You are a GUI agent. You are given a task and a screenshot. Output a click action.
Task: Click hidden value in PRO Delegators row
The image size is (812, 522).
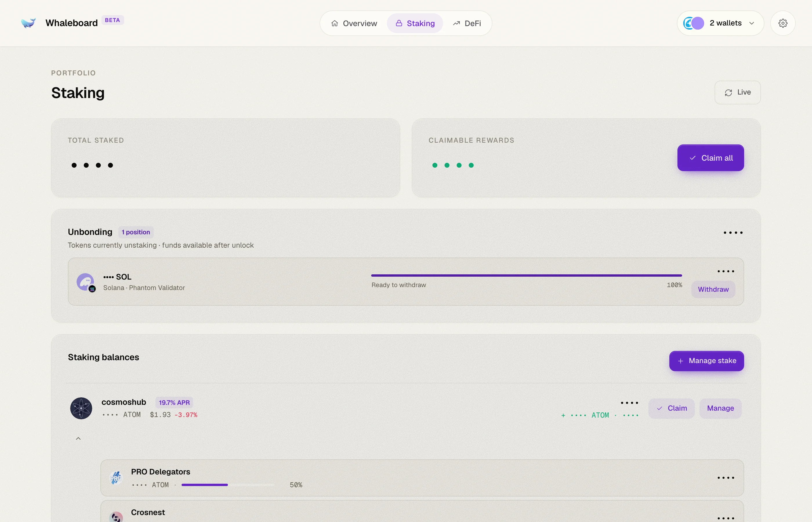pos(726,478)
